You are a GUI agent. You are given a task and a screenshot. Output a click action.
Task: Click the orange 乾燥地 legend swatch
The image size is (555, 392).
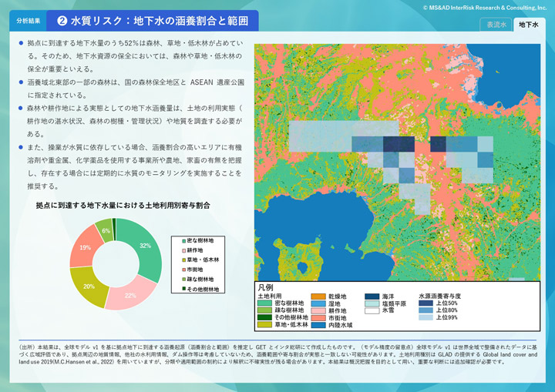coord(318,297)
